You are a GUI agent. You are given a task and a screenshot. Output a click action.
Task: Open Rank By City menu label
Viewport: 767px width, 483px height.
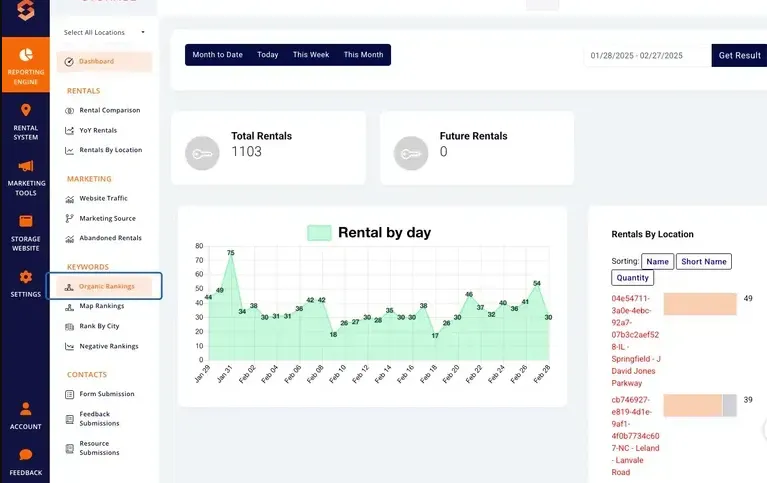[99, 326]
